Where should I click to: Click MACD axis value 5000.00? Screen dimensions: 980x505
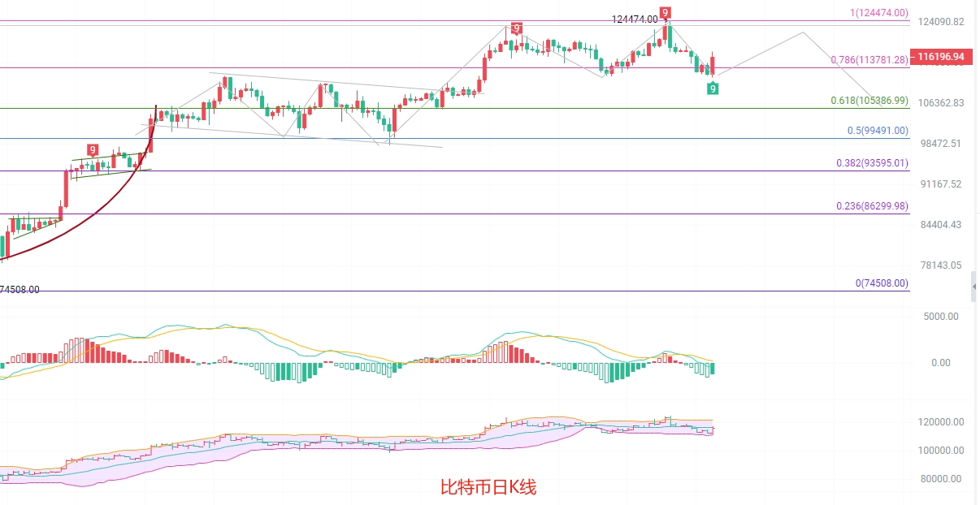(x=941, y=317)
